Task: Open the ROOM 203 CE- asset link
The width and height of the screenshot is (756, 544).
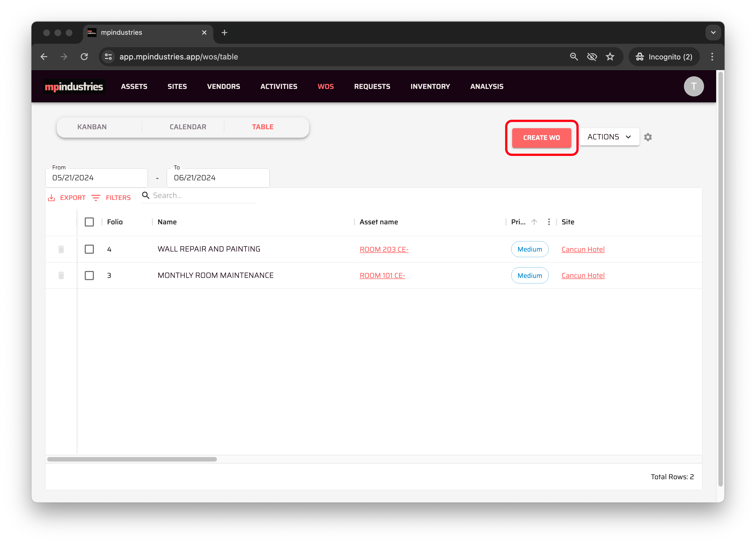Action: click(x=384, y=250)
